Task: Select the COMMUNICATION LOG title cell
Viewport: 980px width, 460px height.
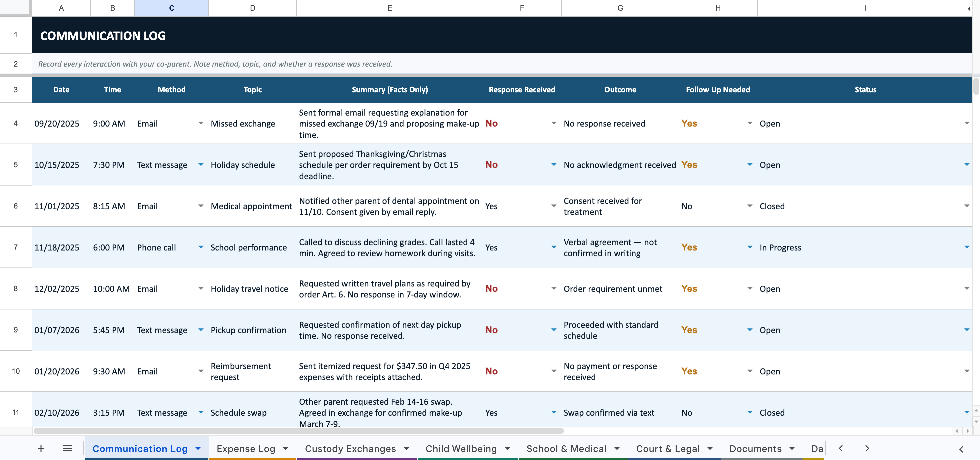Action: point(103,36)
